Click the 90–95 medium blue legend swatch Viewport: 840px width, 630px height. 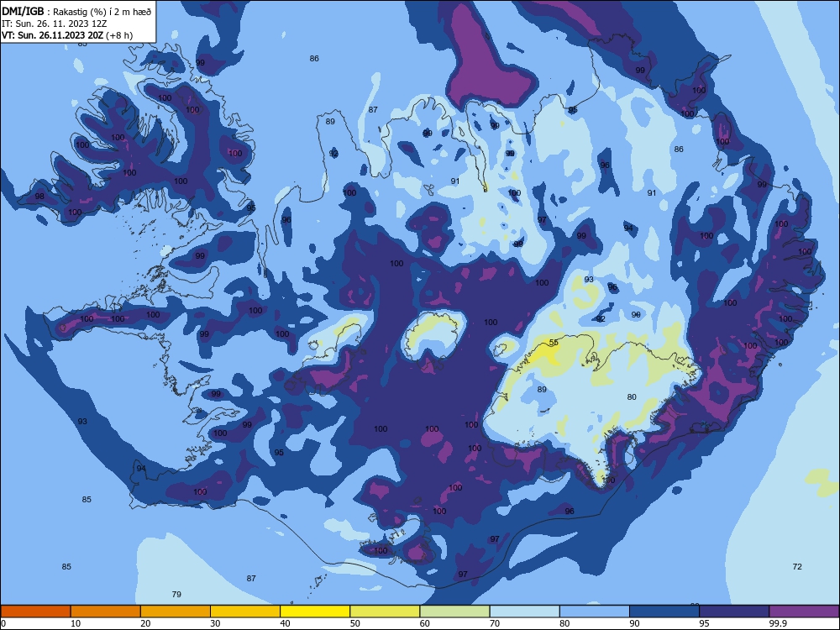(x=664, y=612)
